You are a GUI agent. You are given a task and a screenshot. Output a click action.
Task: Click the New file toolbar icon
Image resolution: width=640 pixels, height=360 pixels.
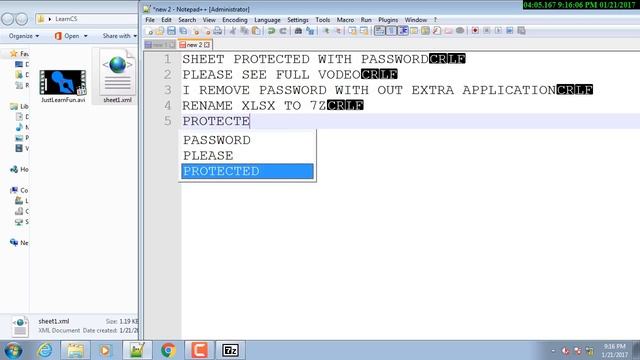pos(149,31)
